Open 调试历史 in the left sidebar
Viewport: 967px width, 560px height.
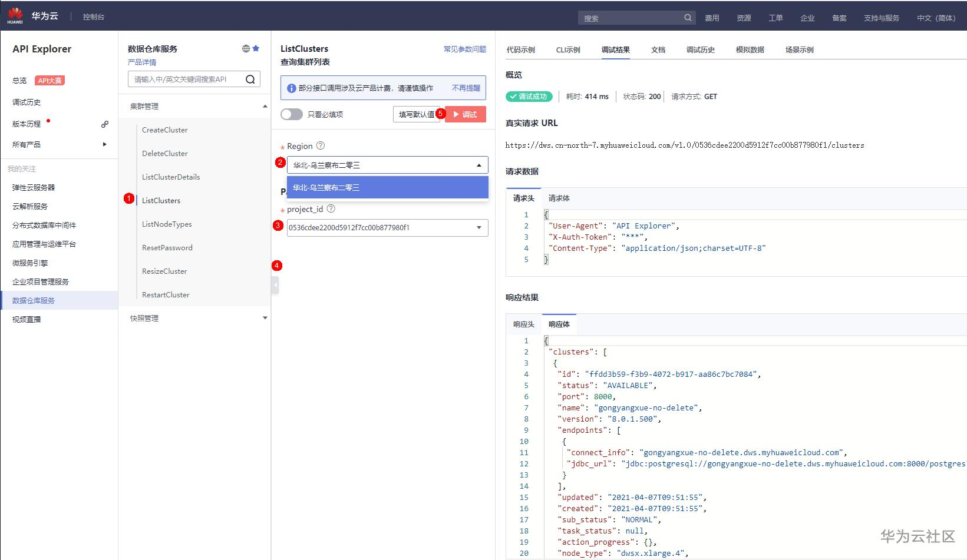(x=27, y=102)
